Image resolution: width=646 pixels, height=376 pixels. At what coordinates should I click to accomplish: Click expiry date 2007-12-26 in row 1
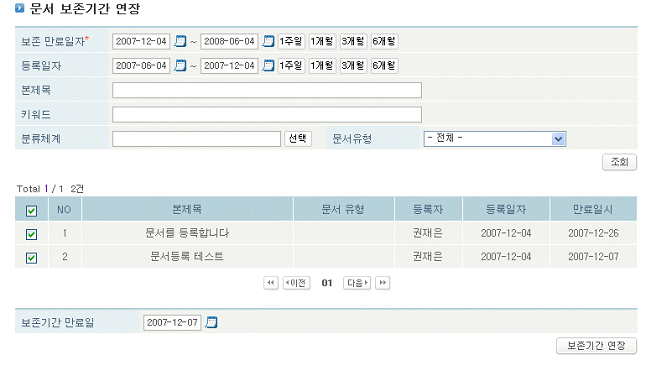point(593,233)
